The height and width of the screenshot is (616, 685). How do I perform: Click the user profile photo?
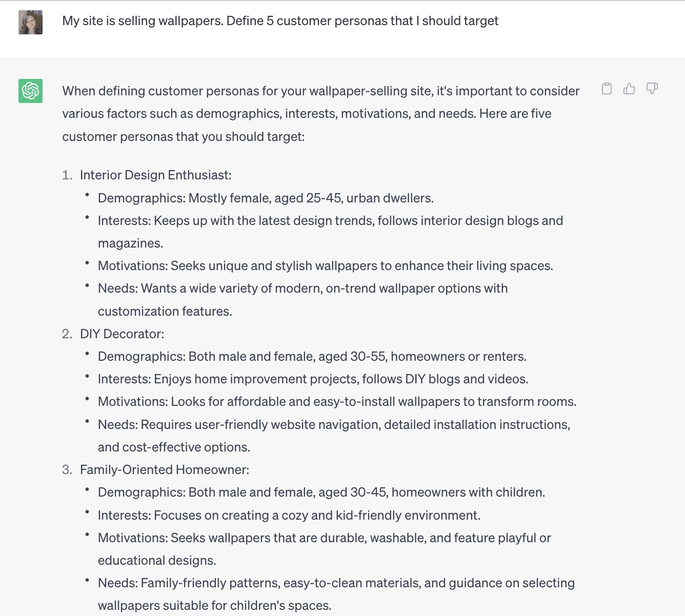pyautogui.click(x=31, y=22)
